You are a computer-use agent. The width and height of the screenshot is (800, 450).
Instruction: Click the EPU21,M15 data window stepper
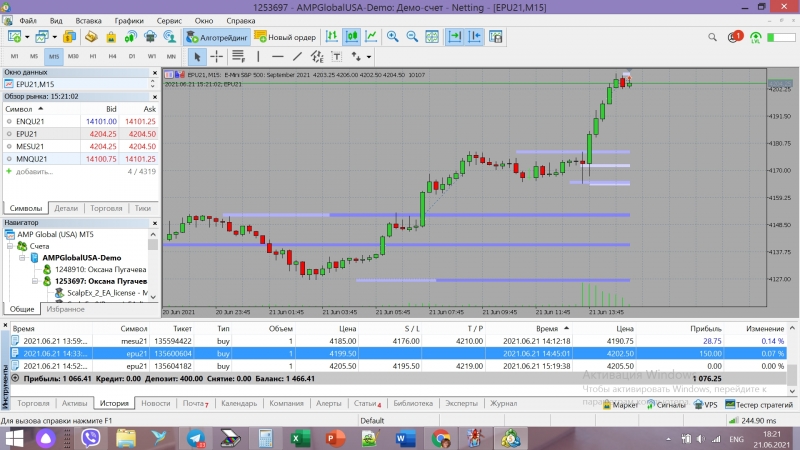point(153,84)
